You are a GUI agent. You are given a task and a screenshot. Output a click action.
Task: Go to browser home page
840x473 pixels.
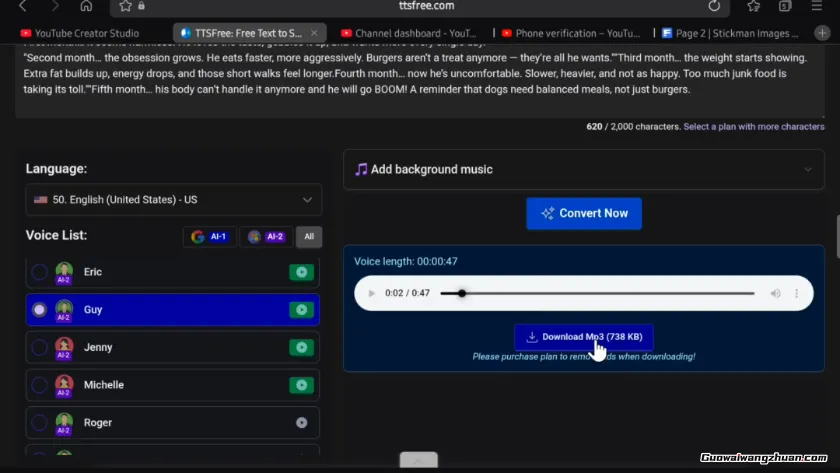point(86,6)
